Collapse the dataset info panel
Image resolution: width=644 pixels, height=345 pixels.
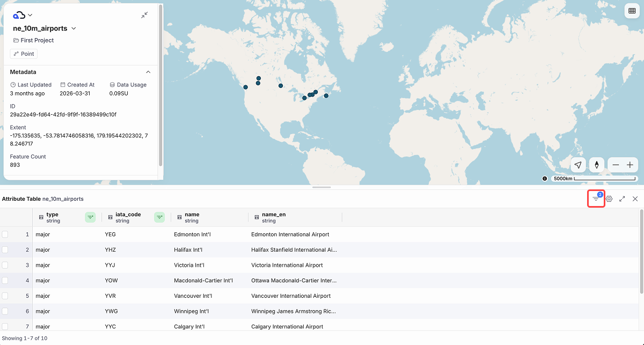[x=144, y=15]
